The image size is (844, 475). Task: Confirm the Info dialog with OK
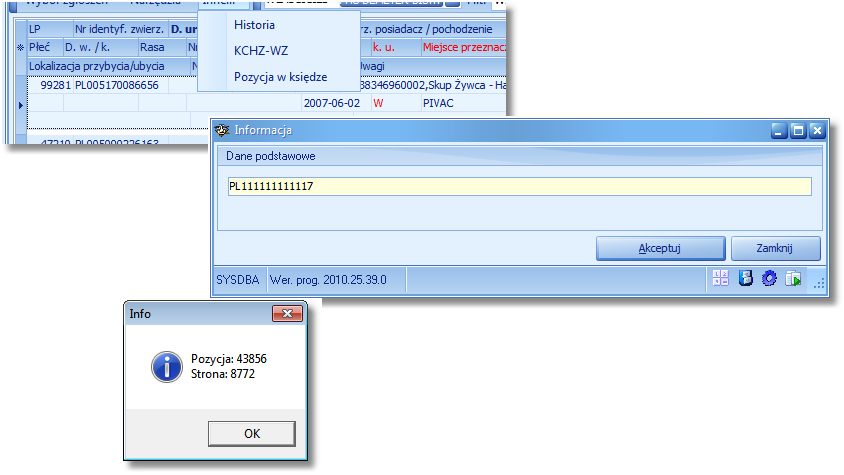point(251,434)
